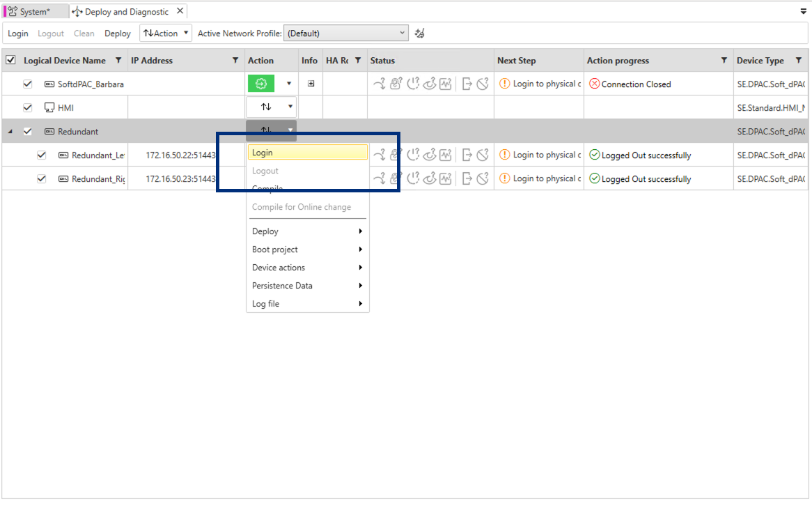Open the IP Address column filter
This screenshot has height=506, width=812.
(x=235, y=60)
